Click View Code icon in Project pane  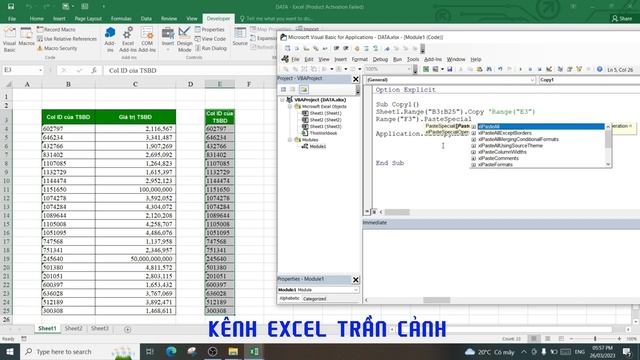283,89
